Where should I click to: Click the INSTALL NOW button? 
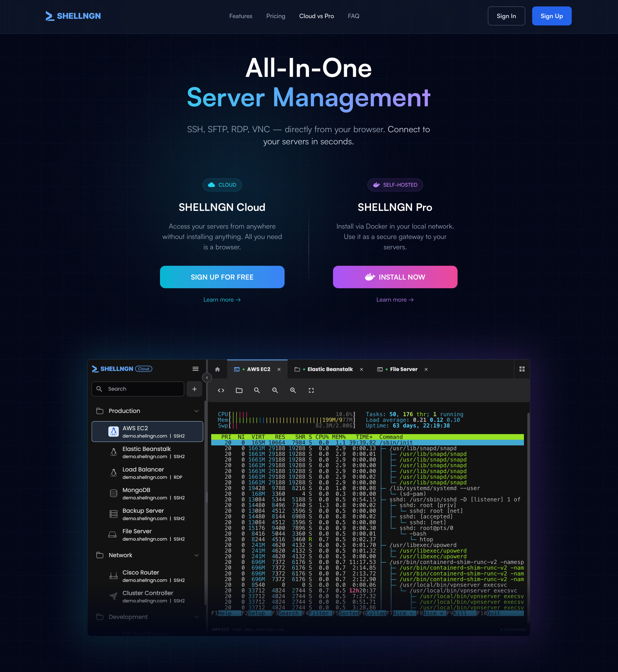coord(395,277)
